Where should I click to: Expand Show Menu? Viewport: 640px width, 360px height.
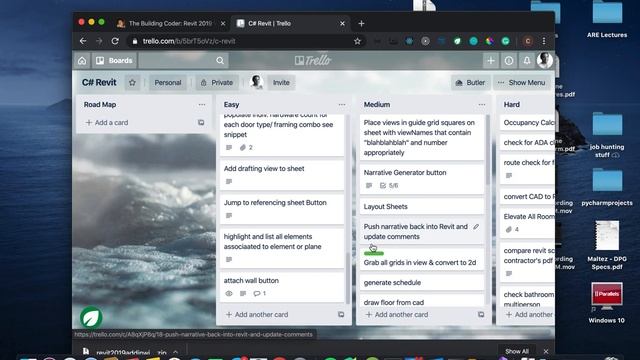[x=522, y=82]
